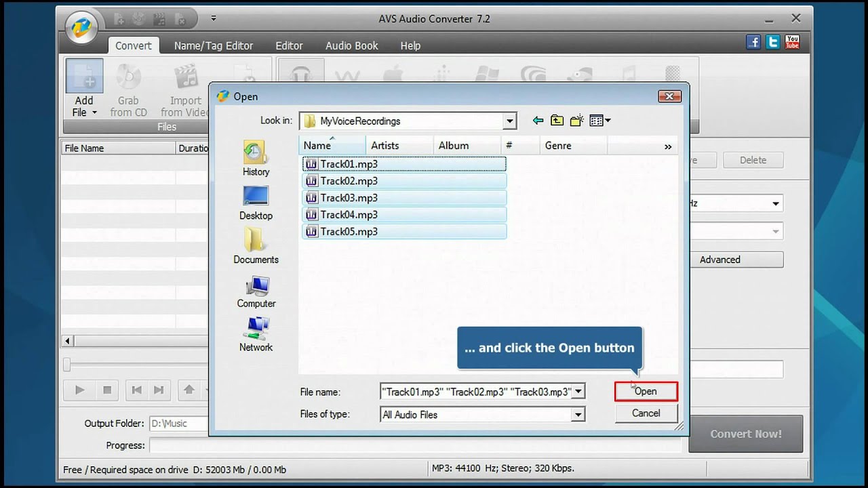The image size is (868, 488).
Task: Switch to the Convert tab
Action: [134, 45]
